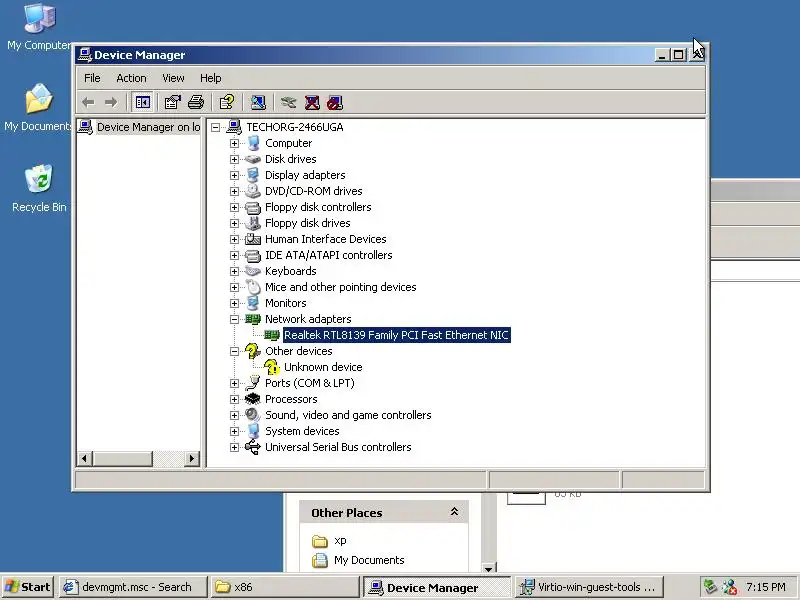Screen dimensions: 800x600
Task: Click the Realtek NIC adapter icon
Action: click(x=271, y=335)
